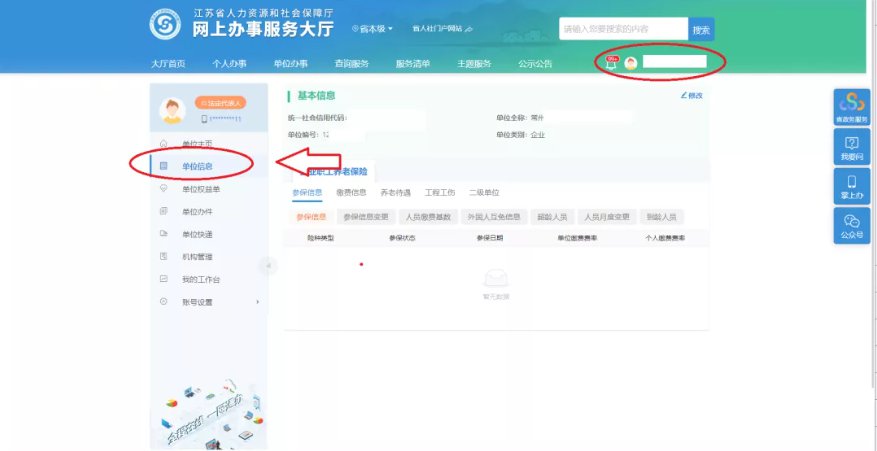Click the user avatar in the top bar
Screen dimensions: 877x451
coord(631,63)
